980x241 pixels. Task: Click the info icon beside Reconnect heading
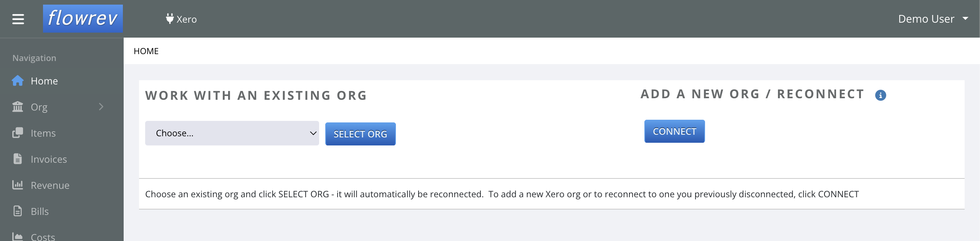(x=881, y=95)
